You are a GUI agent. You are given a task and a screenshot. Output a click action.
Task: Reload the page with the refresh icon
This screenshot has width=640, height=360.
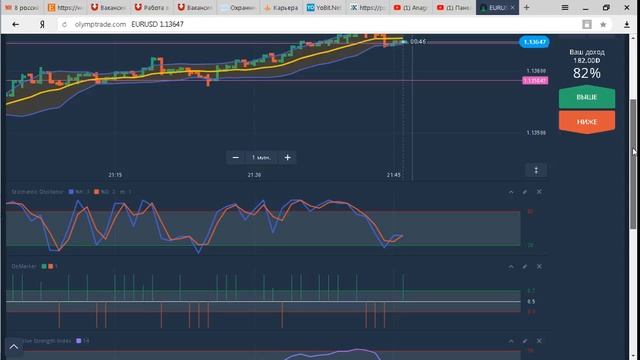coord(64,24)
